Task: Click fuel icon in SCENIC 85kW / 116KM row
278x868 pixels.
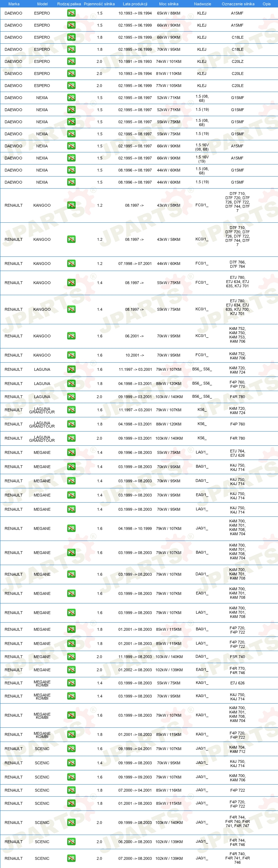Action: click(71, 790)
